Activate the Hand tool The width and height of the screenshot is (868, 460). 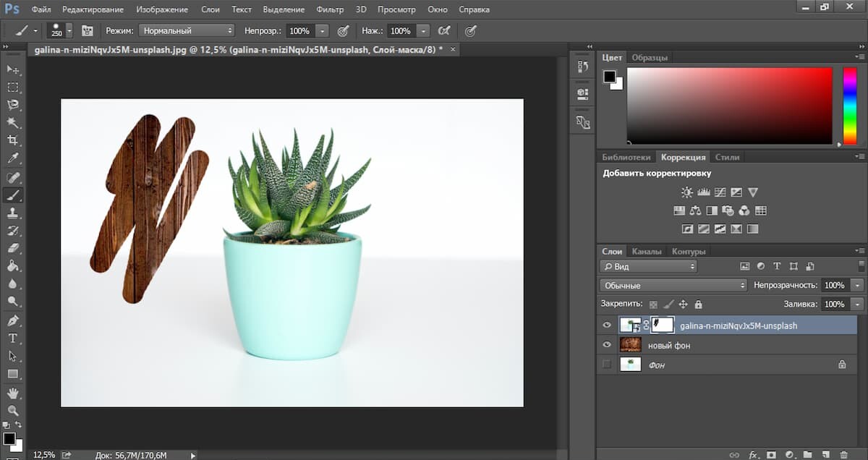[x=12, y=393]
